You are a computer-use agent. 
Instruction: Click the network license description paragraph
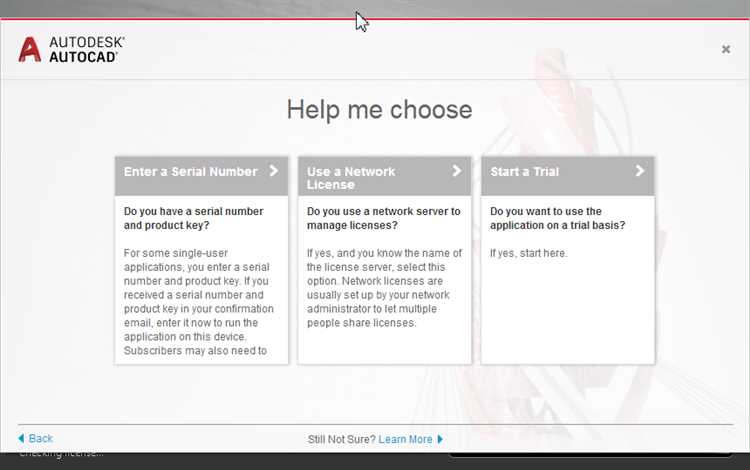coord(385,288)
